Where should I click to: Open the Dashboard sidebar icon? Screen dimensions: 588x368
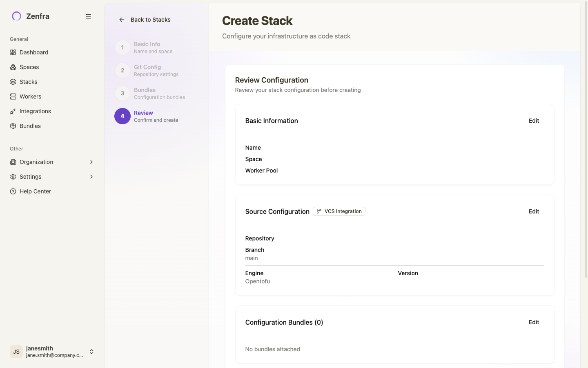(x=13, y=52)
